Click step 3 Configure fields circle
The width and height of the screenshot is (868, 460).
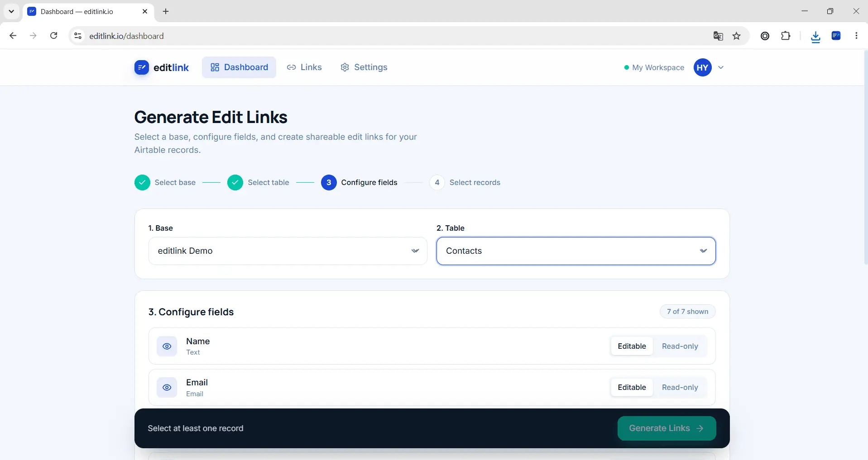click(329, 183)
